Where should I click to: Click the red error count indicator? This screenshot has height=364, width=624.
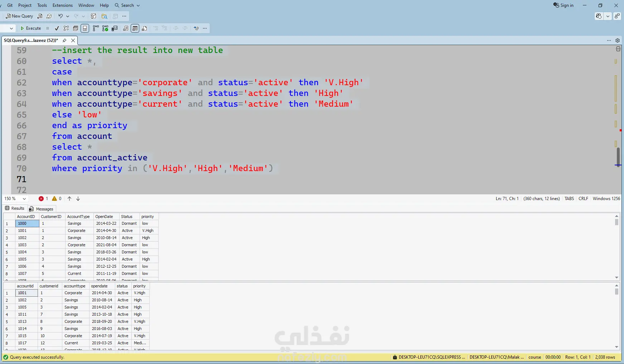click(x=43, y=199)
